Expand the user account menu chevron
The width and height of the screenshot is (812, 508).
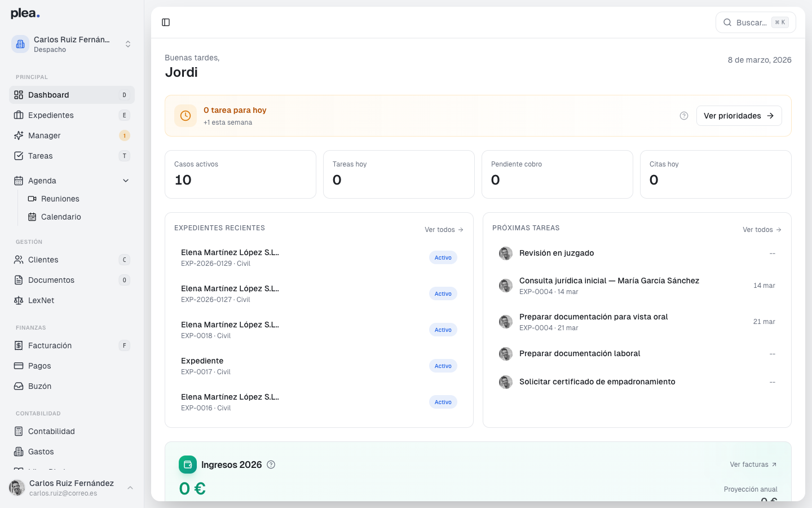(130, 488)
